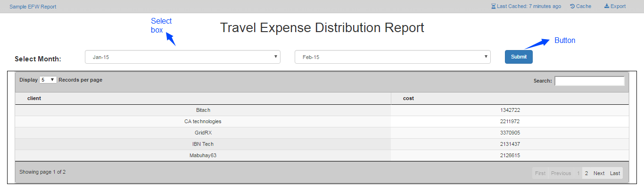Click the Mabuhay63 client row
The width and height of the screenshot is (644, 185).
click(x=322, y=155)
